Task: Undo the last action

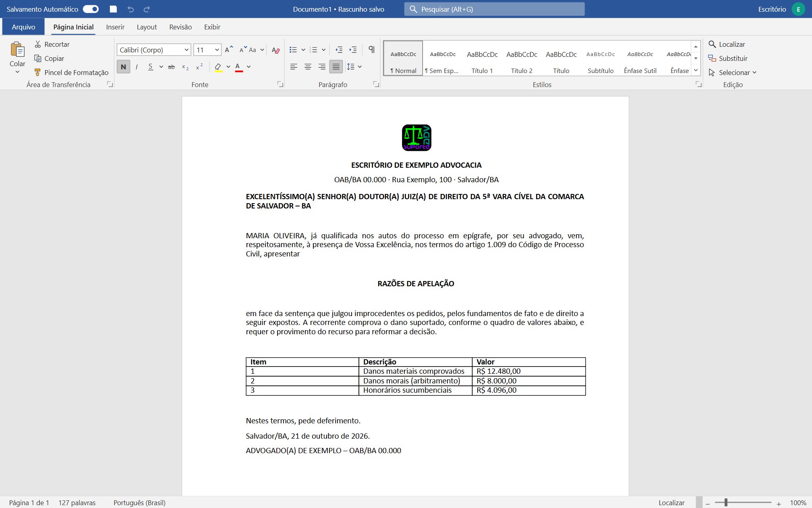Action: pyautogui.click(x=130, y=9)
